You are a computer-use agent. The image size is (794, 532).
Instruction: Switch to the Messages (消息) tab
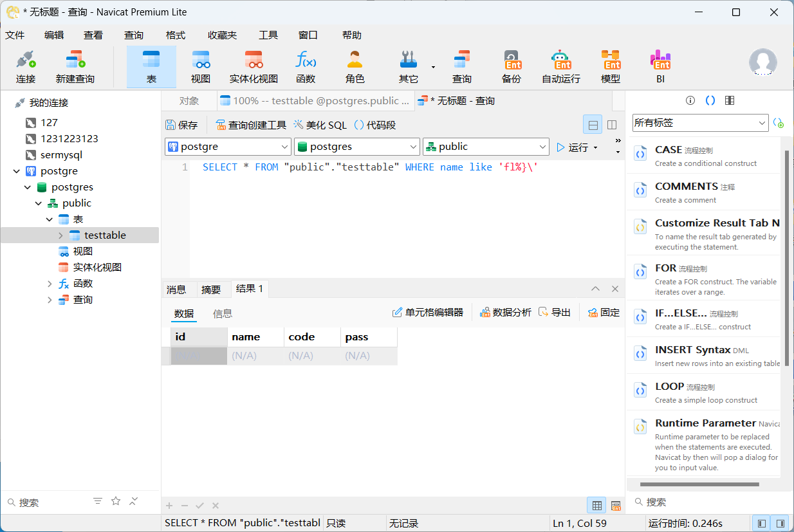point(176,289)
